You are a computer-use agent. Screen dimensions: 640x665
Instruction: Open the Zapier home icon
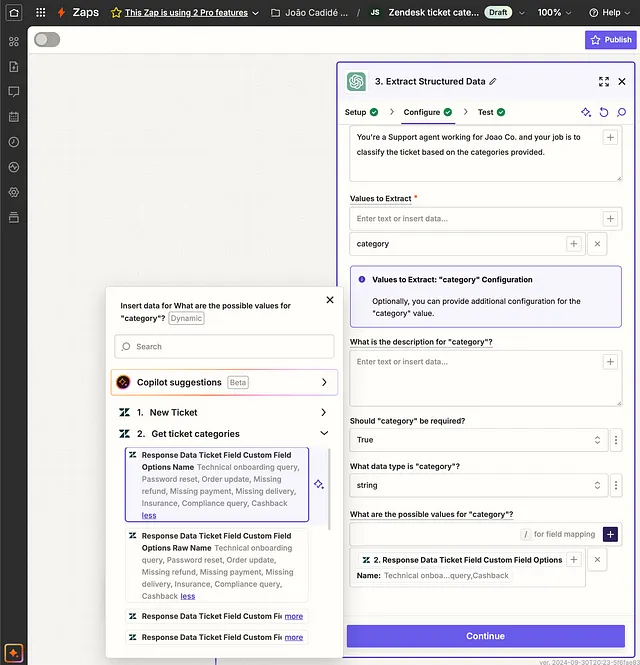(x=14, y=13)
